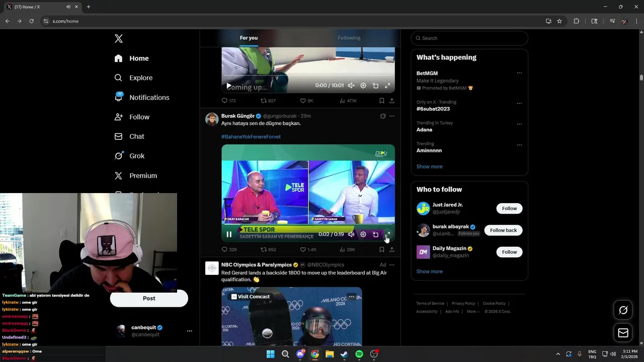Switch to the For you tab
Viewport: 644px width, 362px height.
(249, 38)
